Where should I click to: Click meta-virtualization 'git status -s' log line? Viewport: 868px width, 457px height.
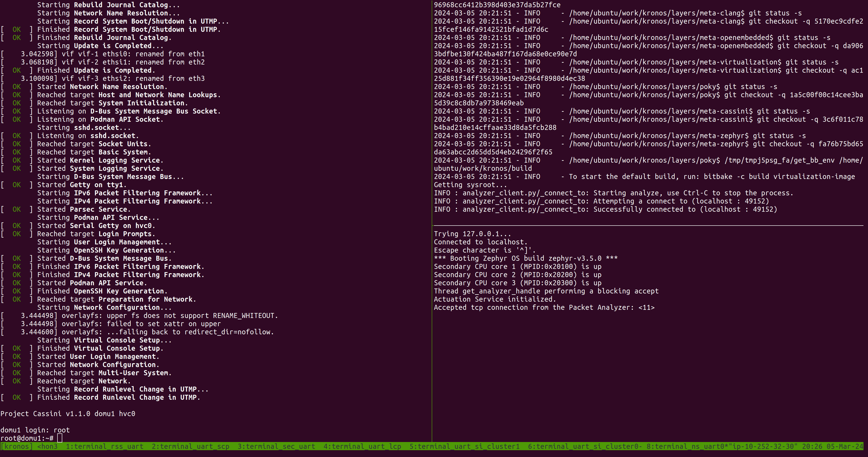636,62
